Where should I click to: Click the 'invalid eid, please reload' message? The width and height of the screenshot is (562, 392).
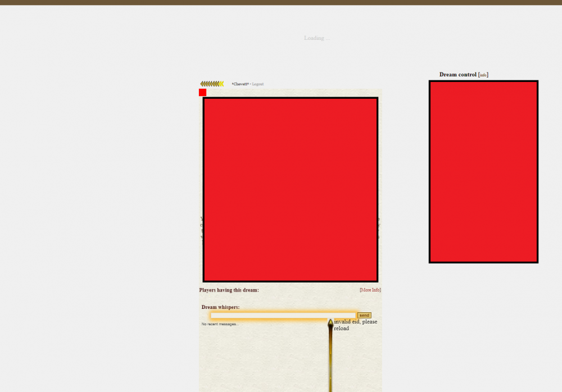355,325
